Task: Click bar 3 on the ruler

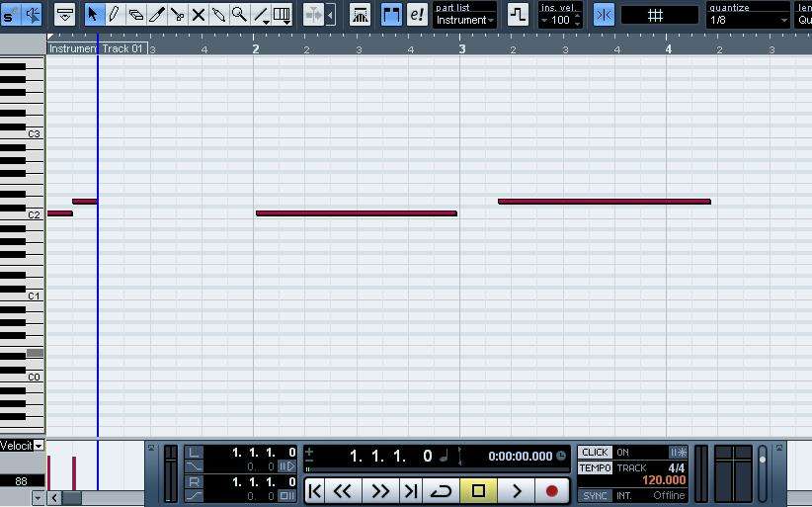Action: (x=462, y=48)
